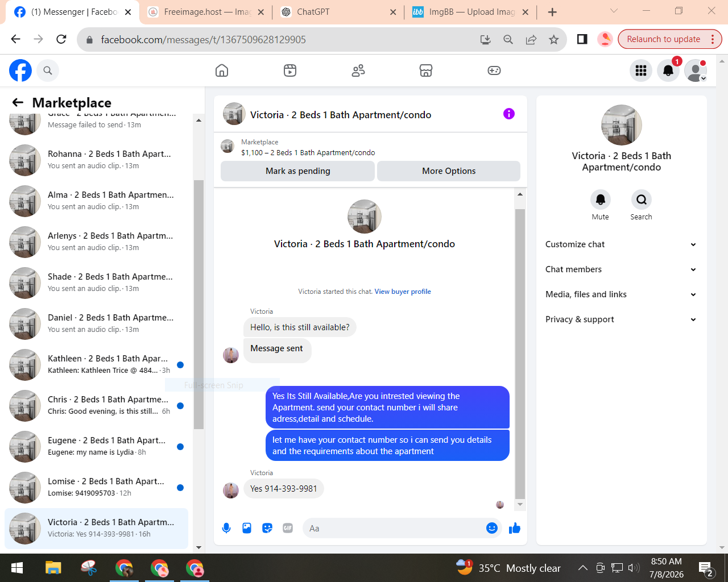Click More Options button
This screenshot has height=582, width=728.
pyautogui.click(x=449, y=171)
